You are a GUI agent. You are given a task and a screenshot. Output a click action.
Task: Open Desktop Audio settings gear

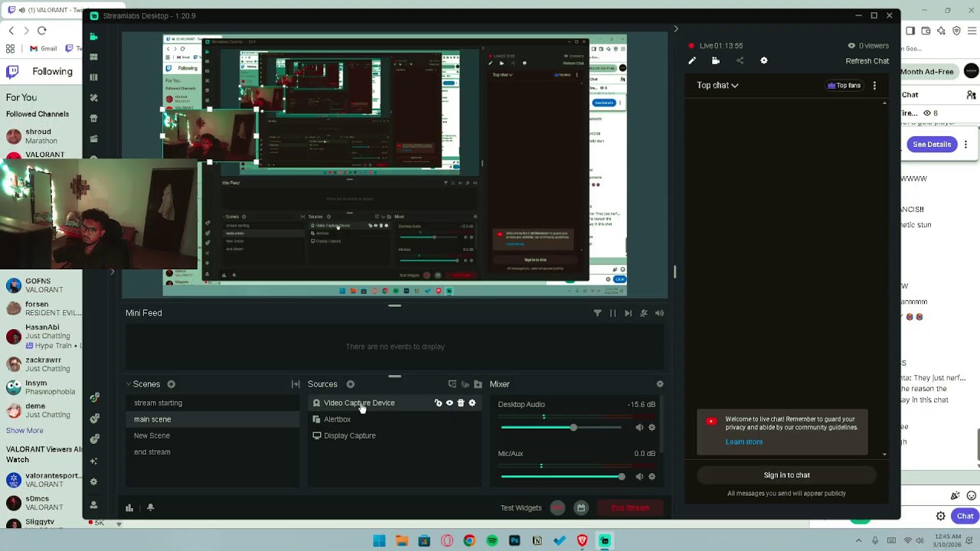coord(652,428)
